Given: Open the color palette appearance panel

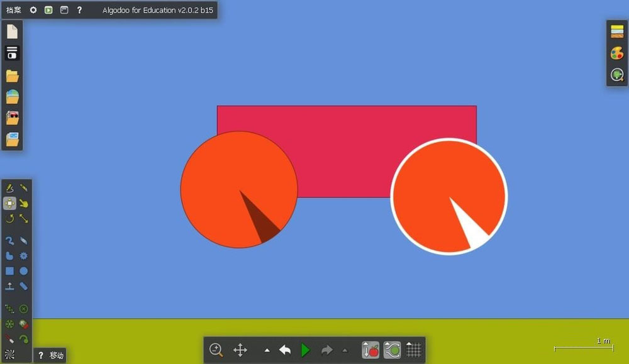Looking at the screenshot, I should point(617,53).
